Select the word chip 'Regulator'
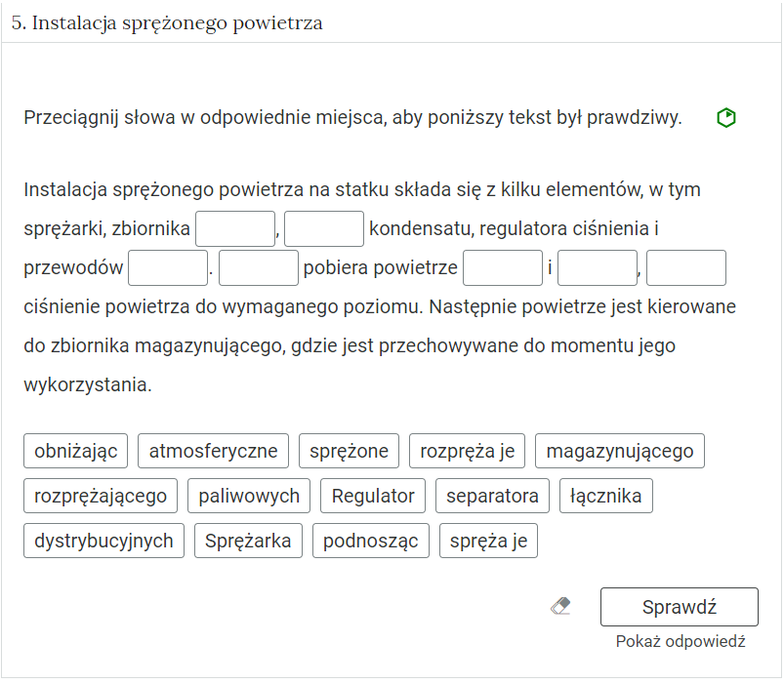The width and height of the screenshot is (784, 684). point(372,496)
